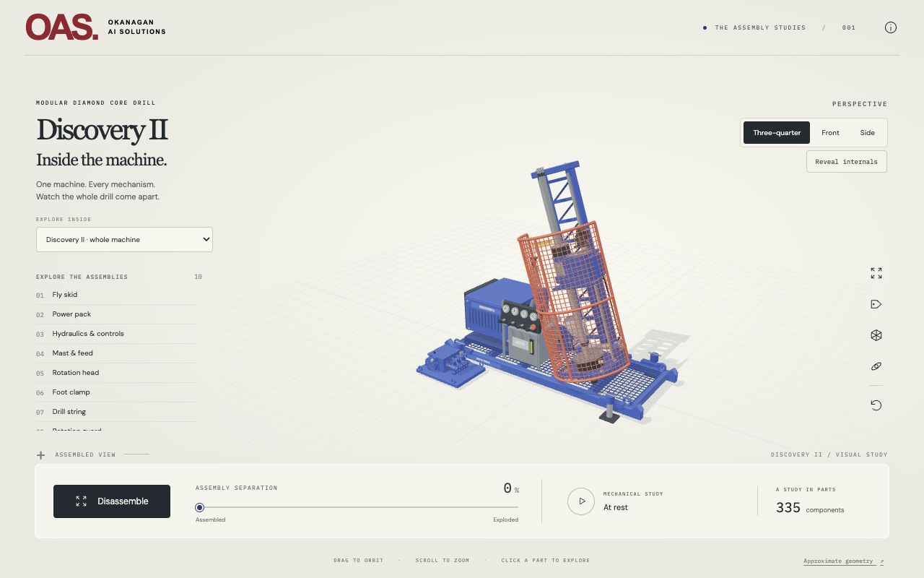Select the Drill string assembly
The width and height of the screenshot is (924, 578).
point(116,412)
